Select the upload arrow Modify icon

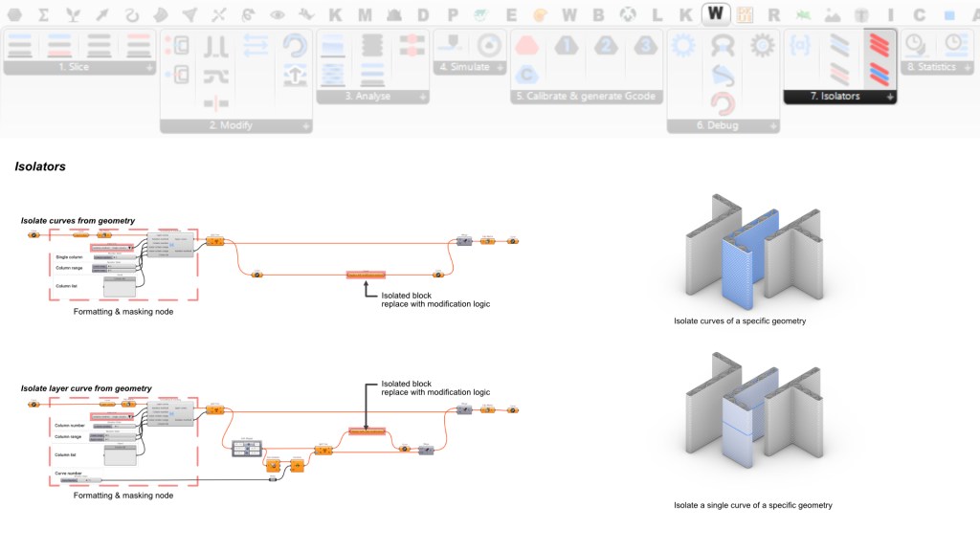pos(295,76)
